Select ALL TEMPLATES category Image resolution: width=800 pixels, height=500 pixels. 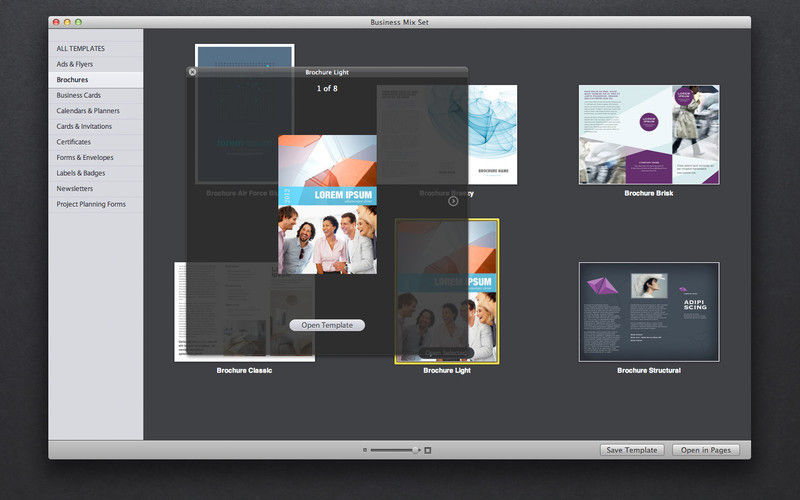click(x=96, y=48)
